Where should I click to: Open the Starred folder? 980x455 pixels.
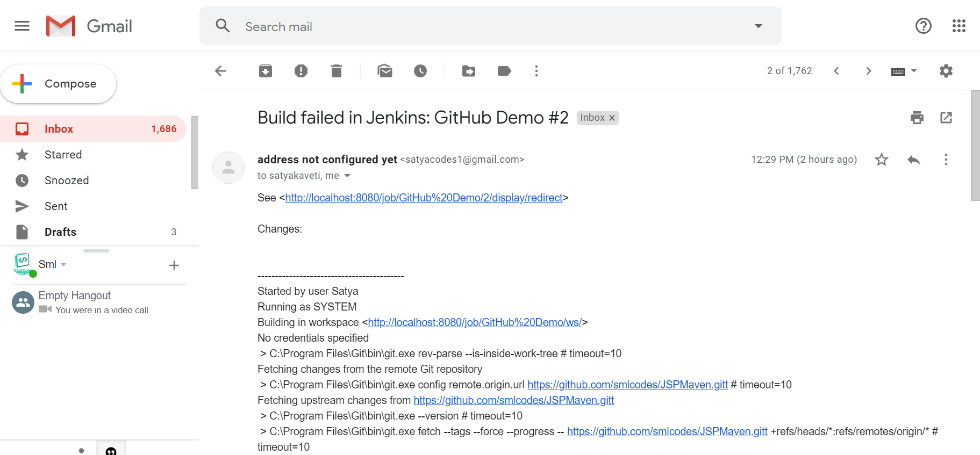pyautogui.click(x=63, y=155)
